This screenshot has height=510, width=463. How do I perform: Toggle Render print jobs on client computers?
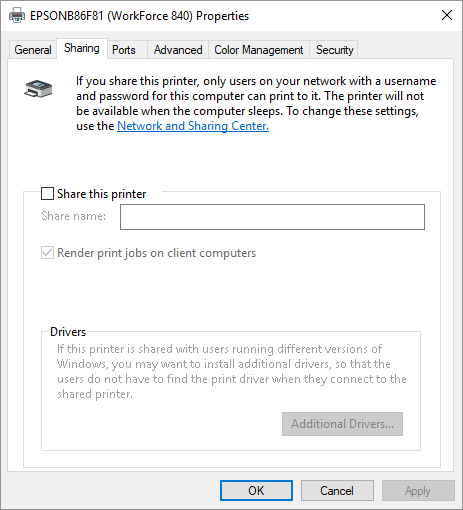47,253
